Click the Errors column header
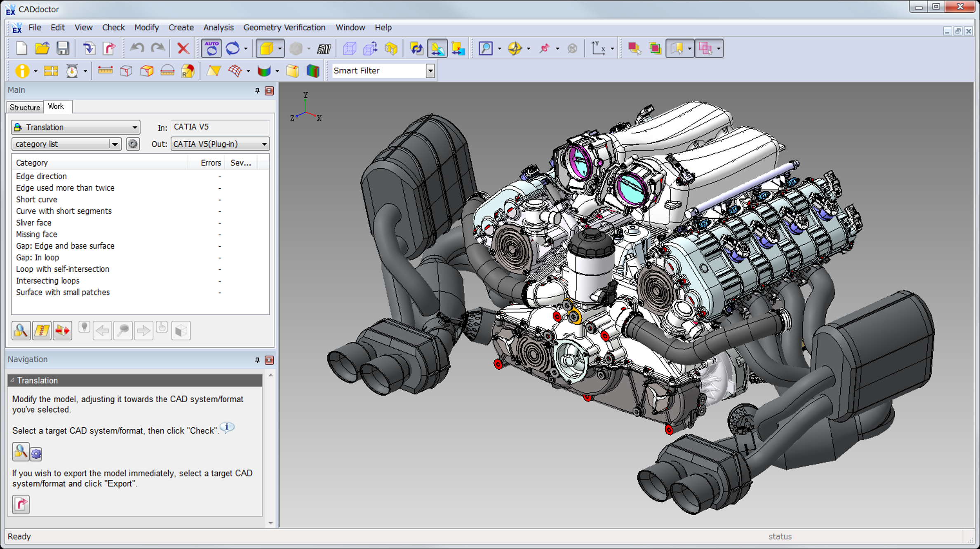Screen dimensions: 980x549 pyautogui.click(x=210, y=163)
